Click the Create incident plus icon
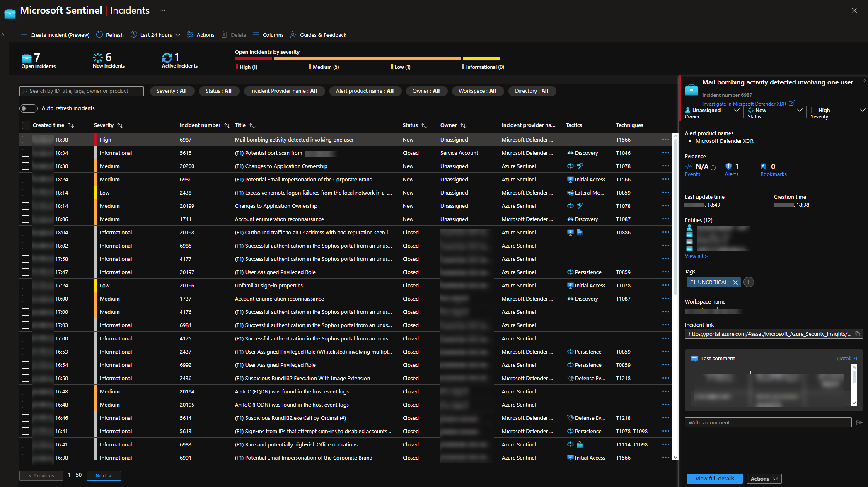 [24, 35]
